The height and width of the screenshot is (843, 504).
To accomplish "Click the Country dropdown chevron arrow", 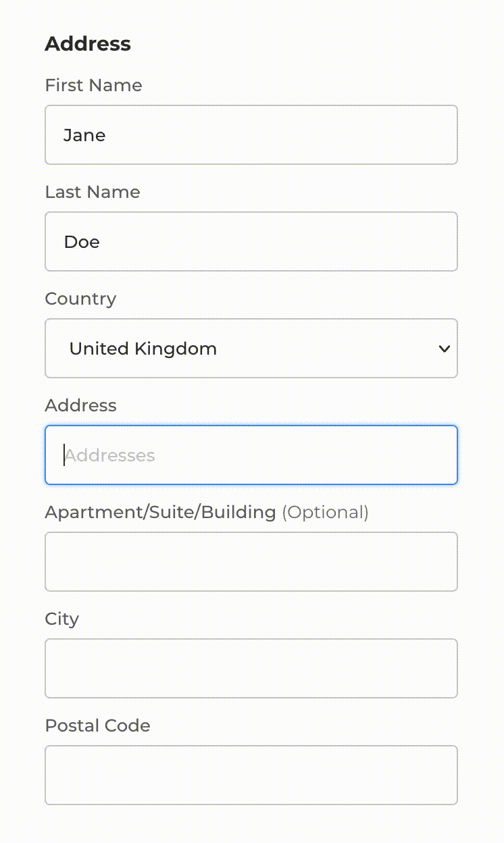I will pyautogui.click(x=444, y=349).
